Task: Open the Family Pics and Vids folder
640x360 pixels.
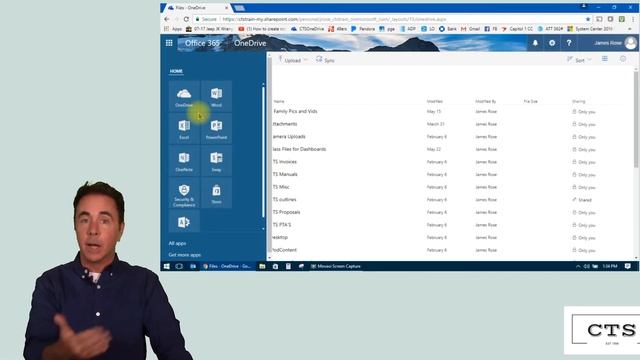Action: click(x=295, y=111)
